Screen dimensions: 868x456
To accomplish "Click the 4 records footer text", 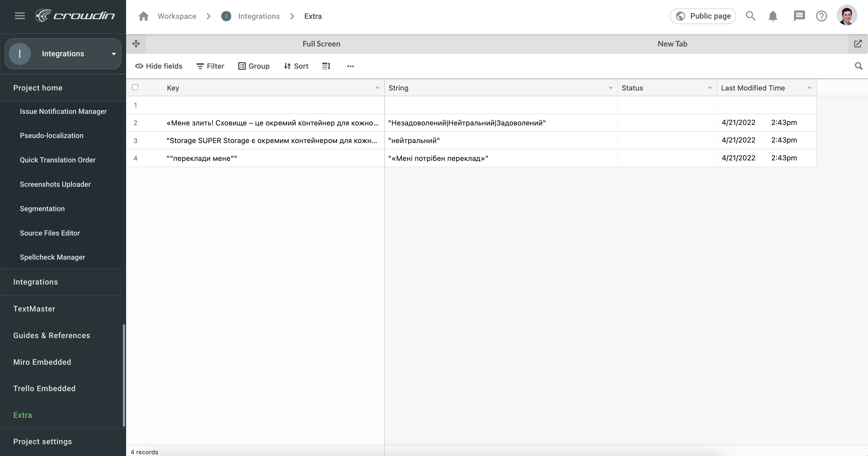I will [144, 452].
